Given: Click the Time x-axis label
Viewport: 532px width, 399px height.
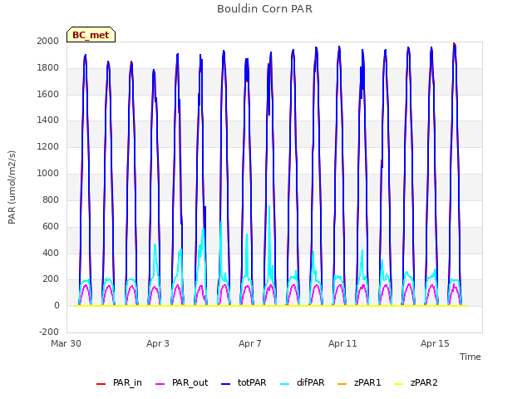Looking at the screenshot, I should (470, 357).
